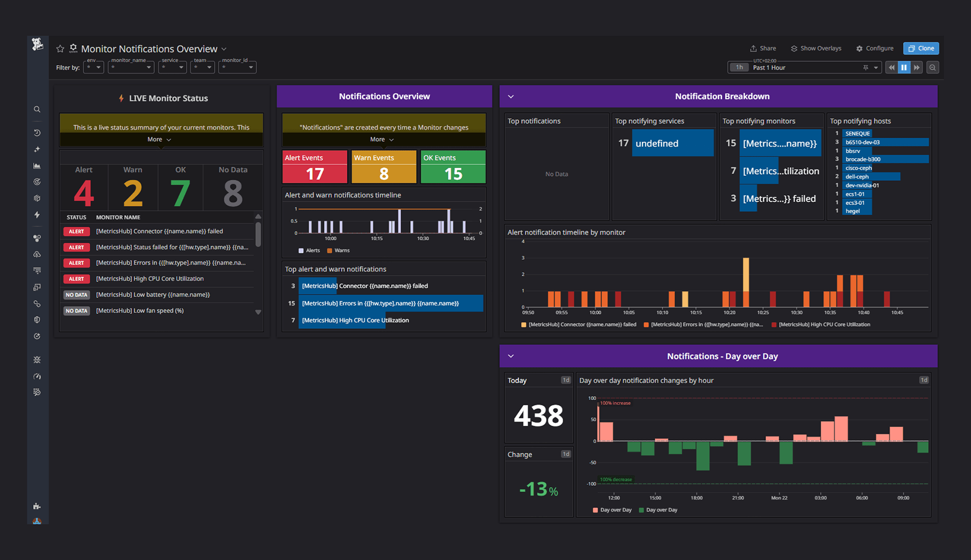Open the Configure menu

click(x=874, y=49)
